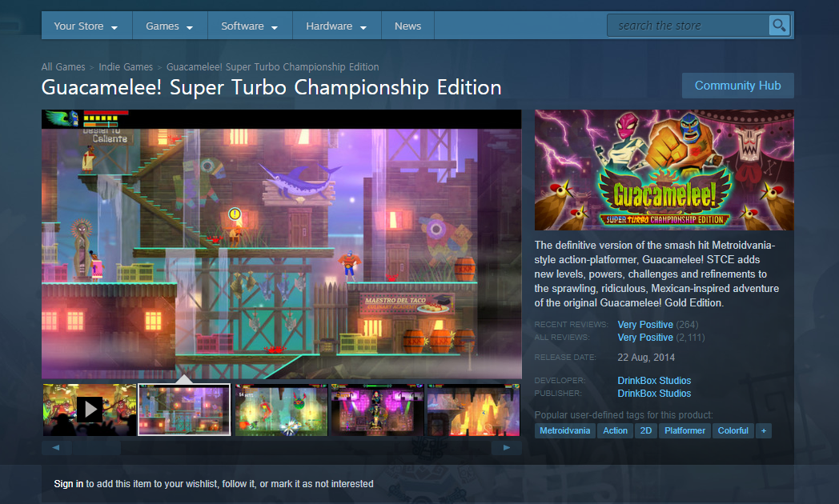Click the Indie Games breadcrumb
The height and width of the screenshot is (504, 839).
coord(126,67)
